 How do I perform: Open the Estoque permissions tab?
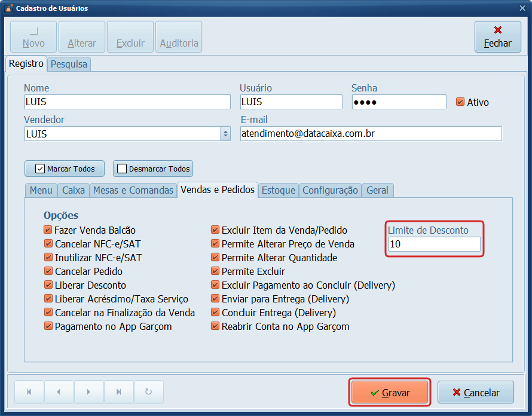(279, 190)
